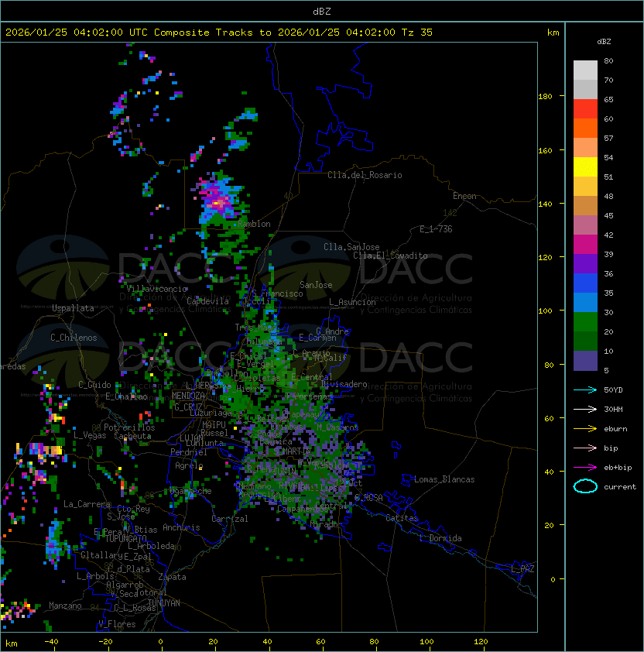This screenshot has width=644, height=652.
Task: Click the 'L_PAZ' map label
Action: click(522, 569)
